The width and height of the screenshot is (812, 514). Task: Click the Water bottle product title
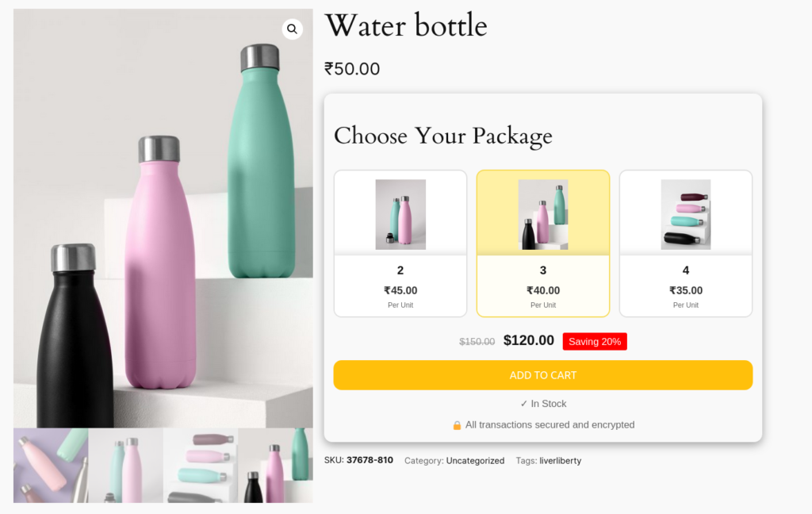pos(406,26)
